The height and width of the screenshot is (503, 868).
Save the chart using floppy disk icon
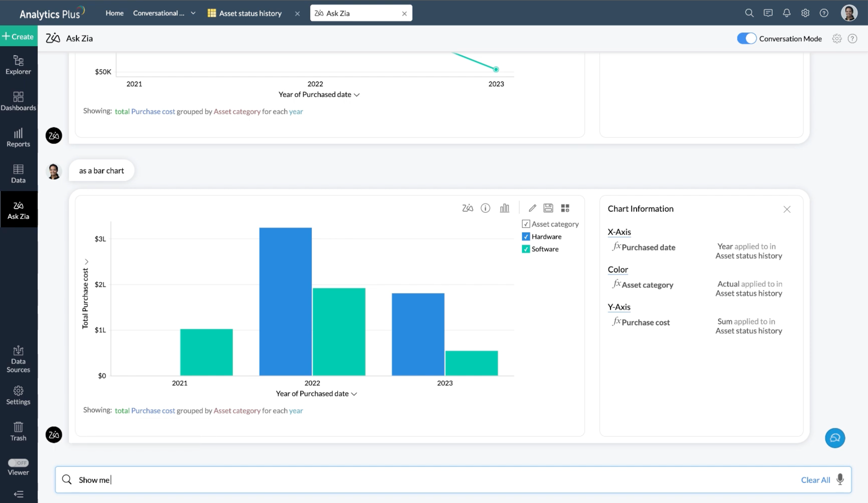coord(548,208)
